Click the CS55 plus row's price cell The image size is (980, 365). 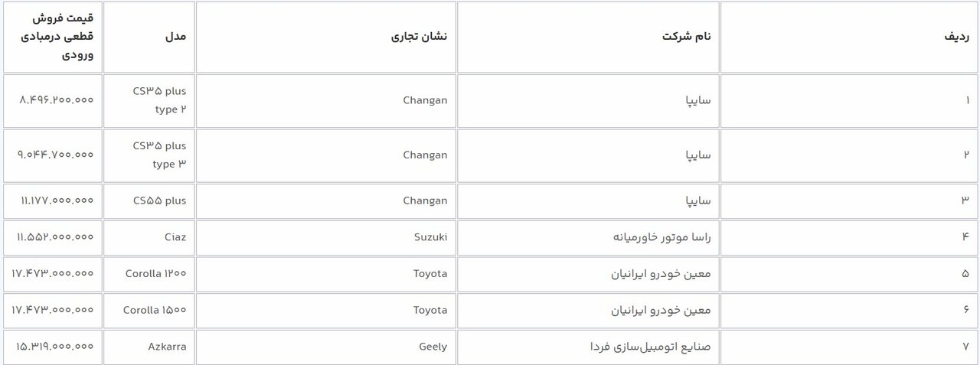[x=55, y=200]
